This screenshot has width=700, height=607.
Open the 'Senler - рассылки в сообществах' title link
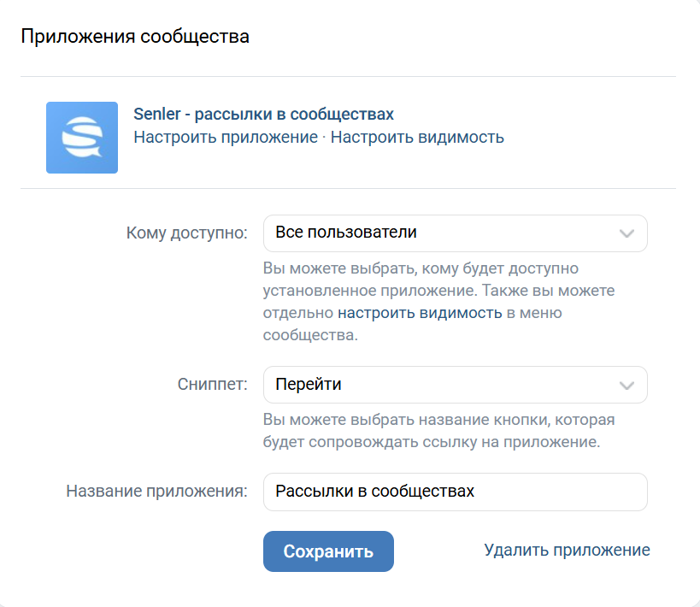tap(264, 115)
